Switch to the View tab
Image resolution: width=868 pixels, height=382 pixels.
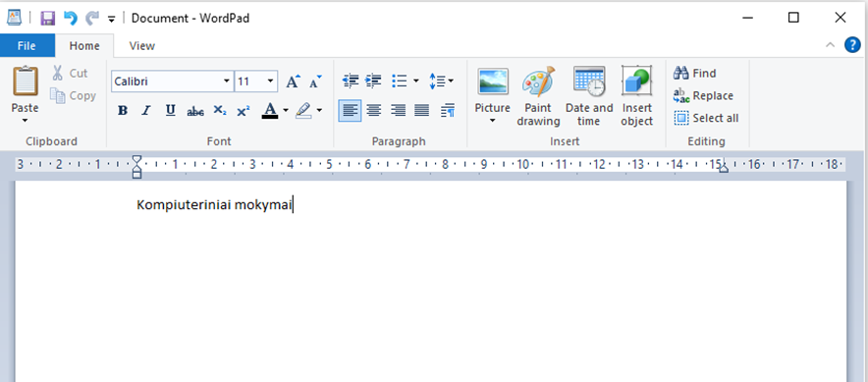click(x=141, y=46)
